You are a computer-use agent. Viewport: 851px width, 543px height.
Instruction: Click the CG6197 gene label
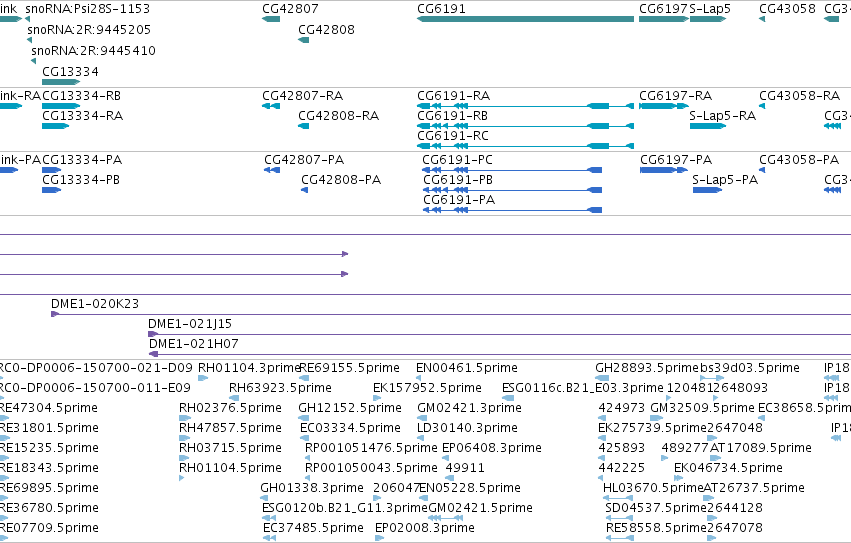click(x=663, y=9)
